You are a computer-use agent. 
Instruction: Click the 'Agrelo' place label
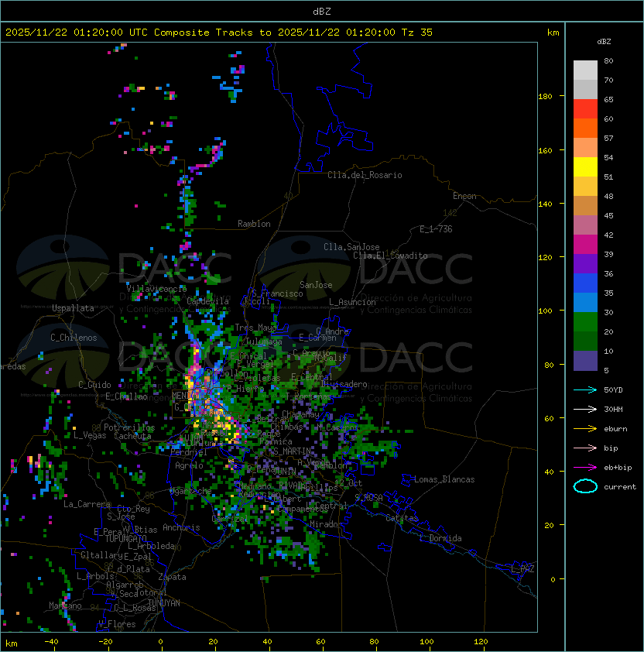point(189,465)
